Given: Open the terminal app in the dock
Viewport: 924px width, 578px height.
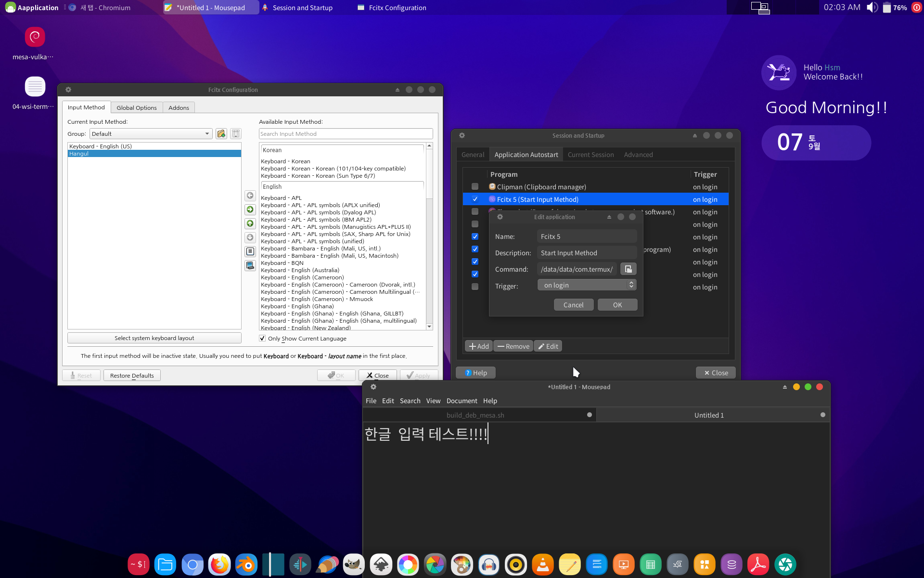Looking at the screenshot, I should [139, 565].
